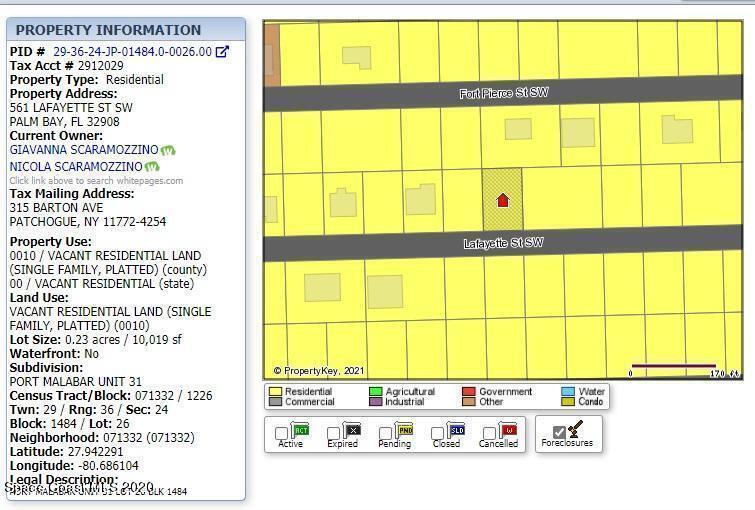The height and width of the screenshot is (510, 755).
Task: Uncheck the Foreclosures checkbox
Action: click(x=559, y=433)
